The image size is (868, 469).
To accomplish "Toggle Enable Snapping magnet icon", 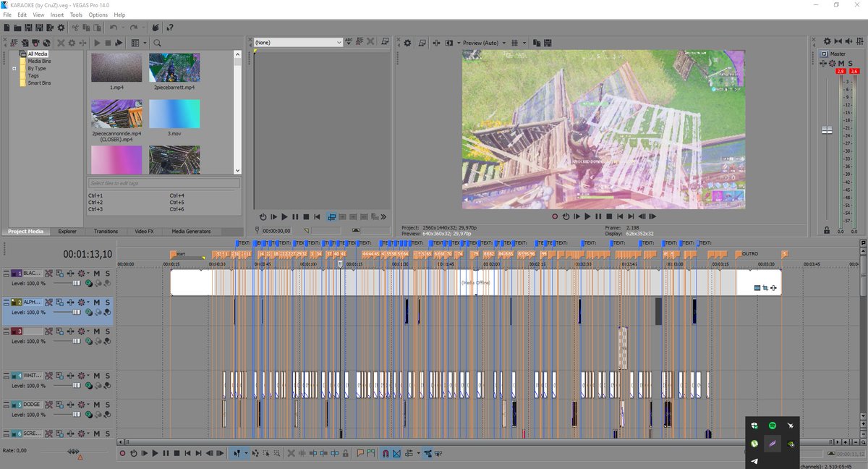I will click(386, 453).
